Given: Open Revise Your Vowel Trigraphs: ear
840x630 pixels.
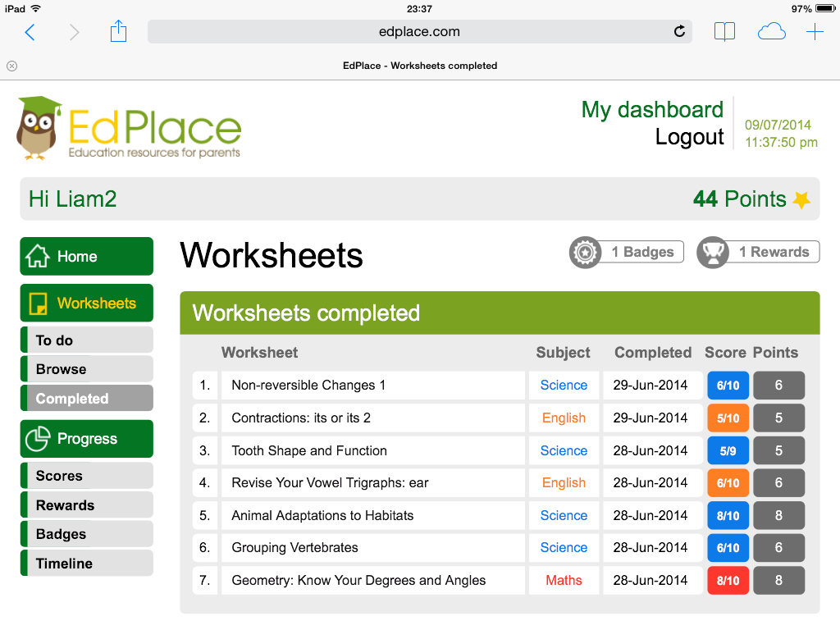Looking at the screenshot, I should click(330, 482).
